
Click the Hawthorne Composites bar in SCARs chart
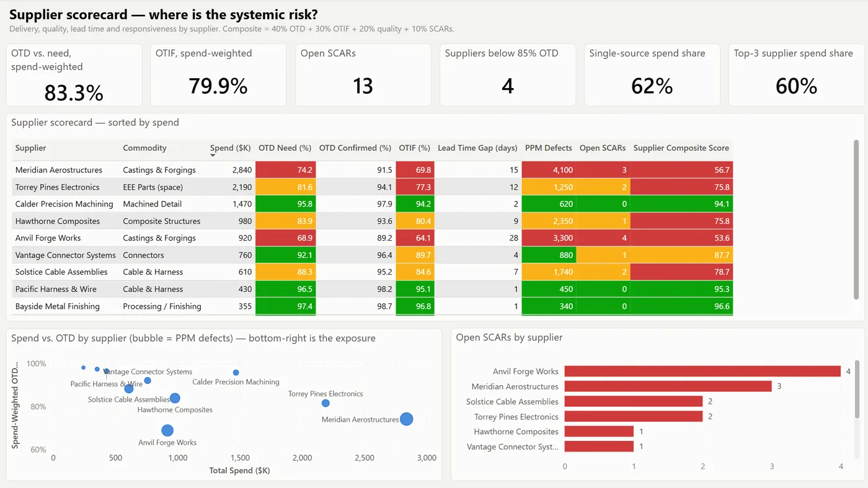(599, 432)
